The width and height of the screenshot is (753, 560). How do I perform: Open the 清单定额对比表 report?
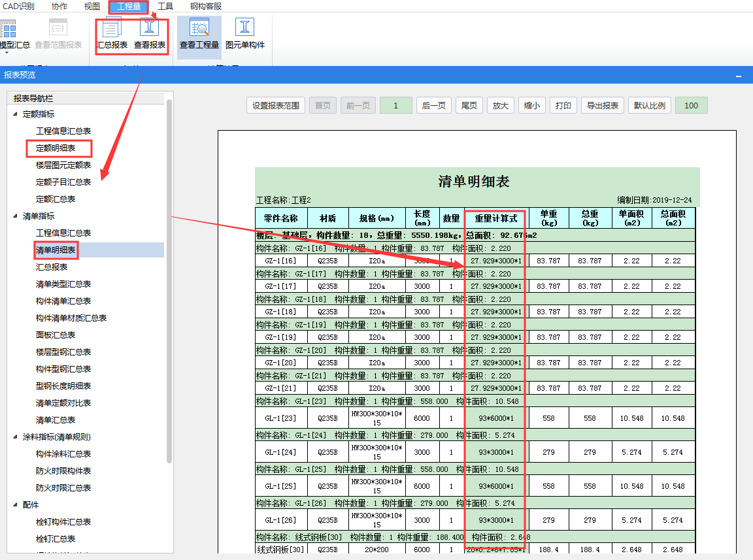click(63, 403)
